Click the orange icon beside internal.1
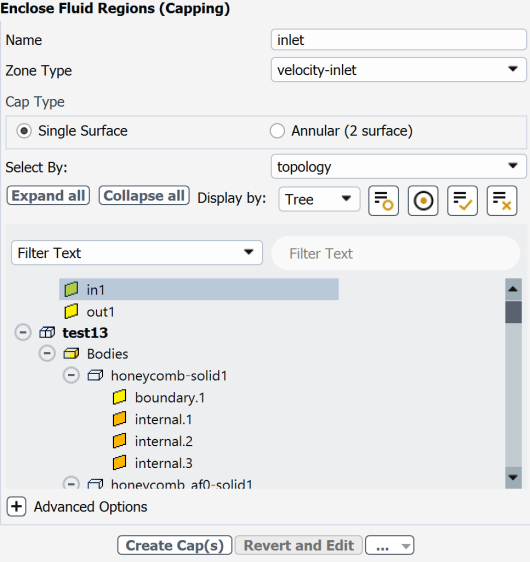This screenshot has width=530, height=562. pyautogui.click(x=119, y=419)
